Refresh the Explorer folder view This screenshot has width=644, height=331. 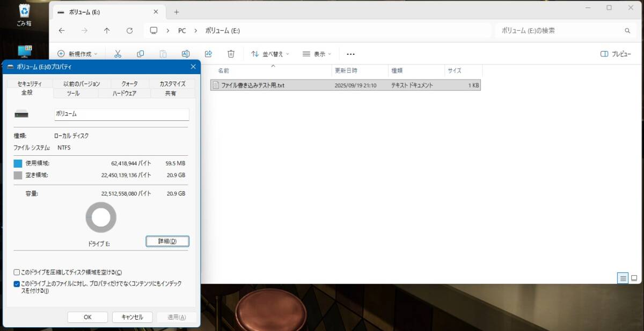(129, 31)
